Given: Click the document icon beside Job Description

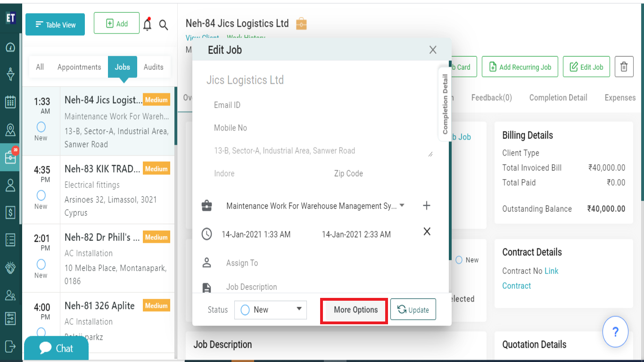Looking at the screenshot, I should [x=206, y=288].
